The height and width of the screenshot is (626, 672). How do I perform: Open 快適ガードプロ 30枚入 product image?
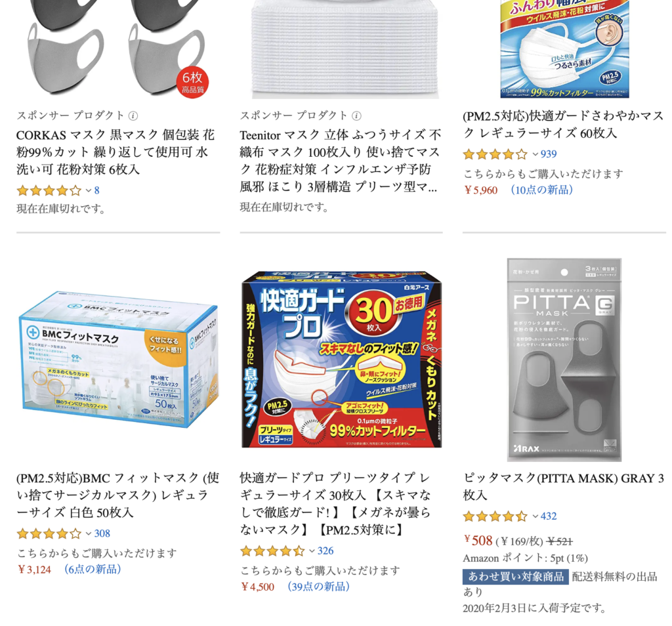341,359
